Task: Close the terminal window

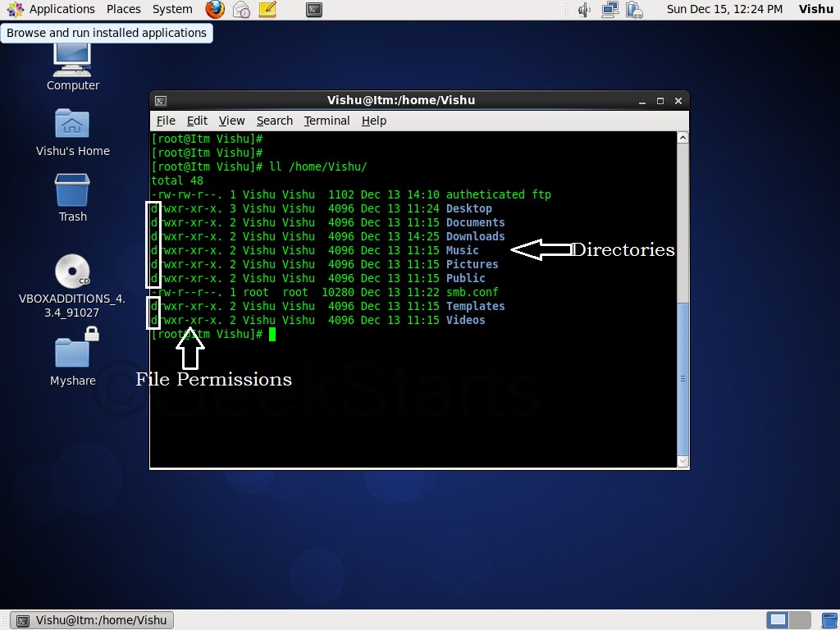Action: [678, 101]
